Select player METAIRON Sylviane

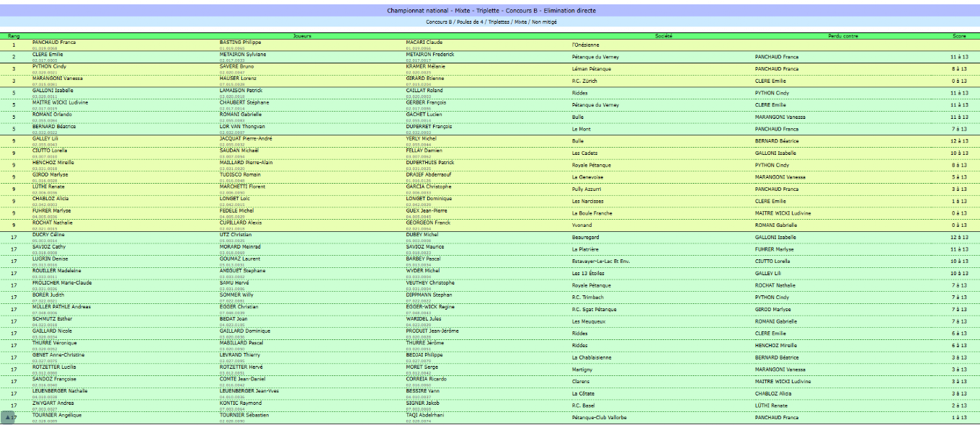tap(243, 54)
